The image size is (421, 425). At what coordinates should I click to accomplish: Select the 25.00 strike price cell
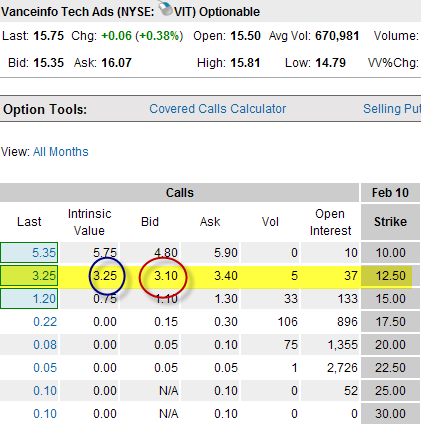390,391
